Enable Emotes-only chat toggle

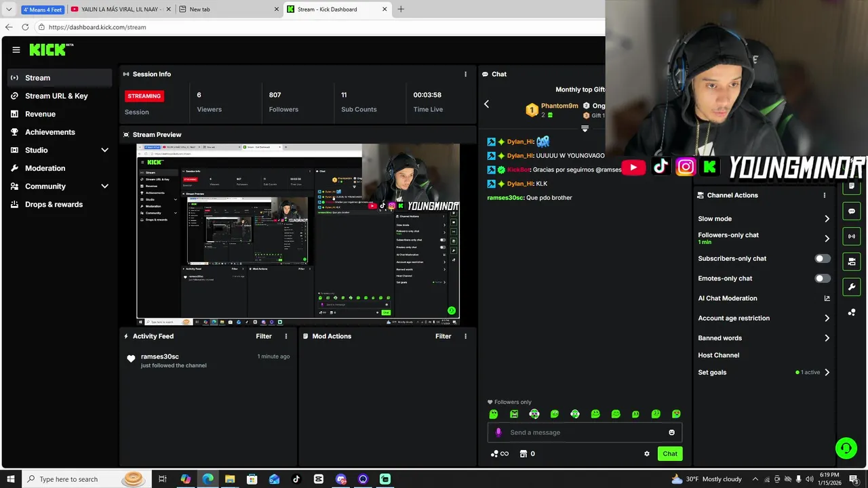click(x=822, y=279)
